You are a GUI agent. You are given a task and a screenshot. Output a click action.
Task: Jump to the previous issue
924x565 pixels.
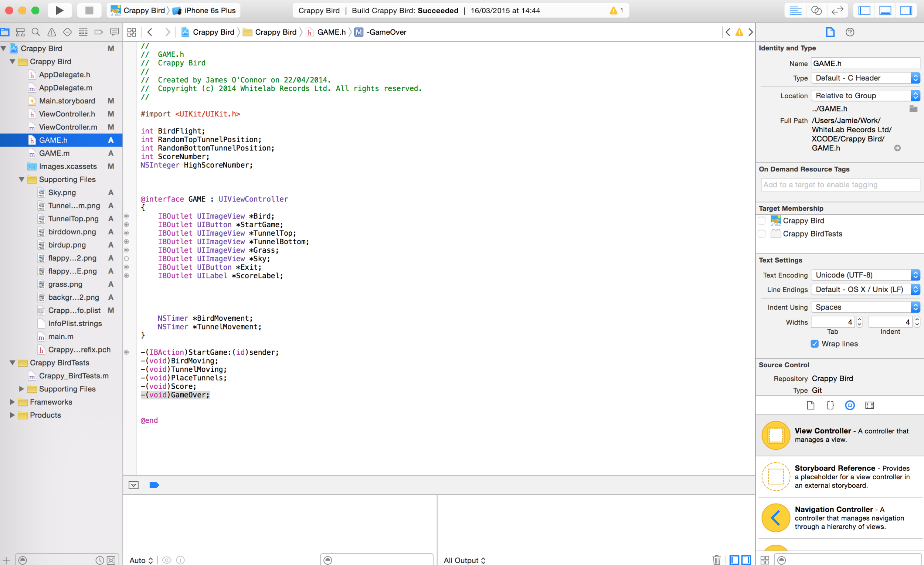[x=728, y=32]
